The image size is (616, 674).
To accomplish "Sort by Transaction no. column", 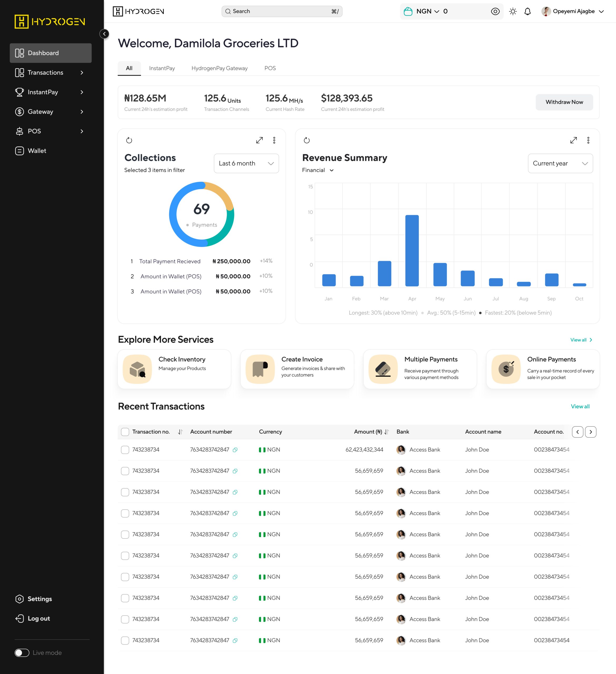I will pyautogui.click(x=180, y=432).
